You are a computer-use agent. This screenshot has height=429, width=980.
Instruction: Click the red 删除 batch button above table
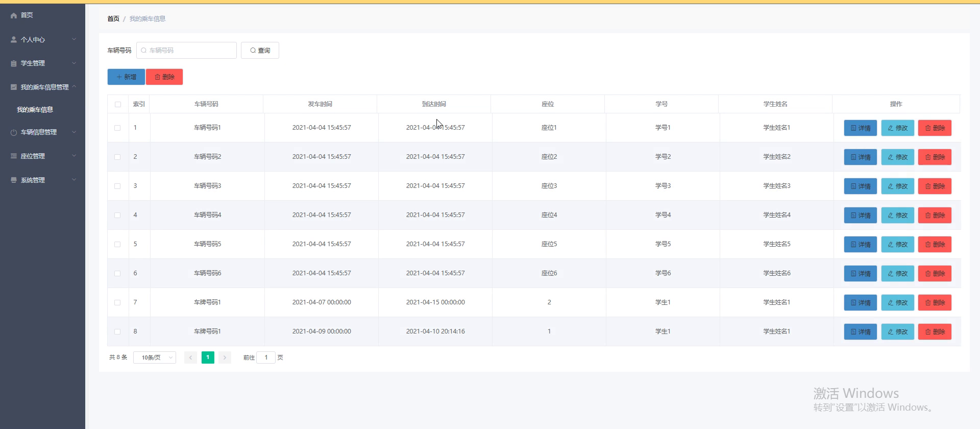pos(164,77)
